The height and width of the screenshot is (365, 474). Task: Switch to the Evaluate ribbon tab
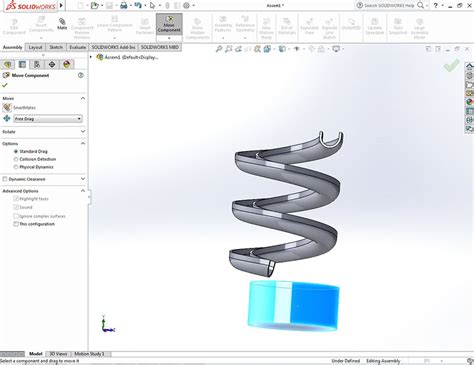78,47
